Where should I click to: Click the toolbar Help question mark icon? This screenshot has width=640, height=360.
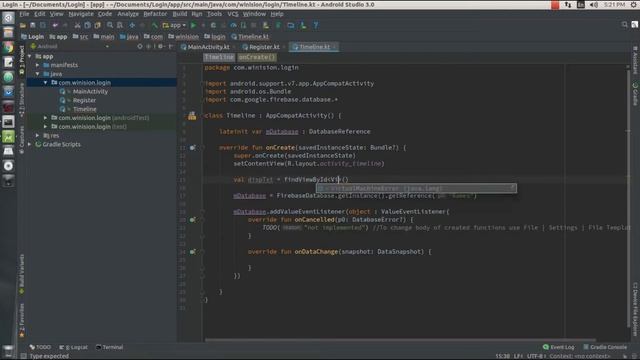point(316,25)
